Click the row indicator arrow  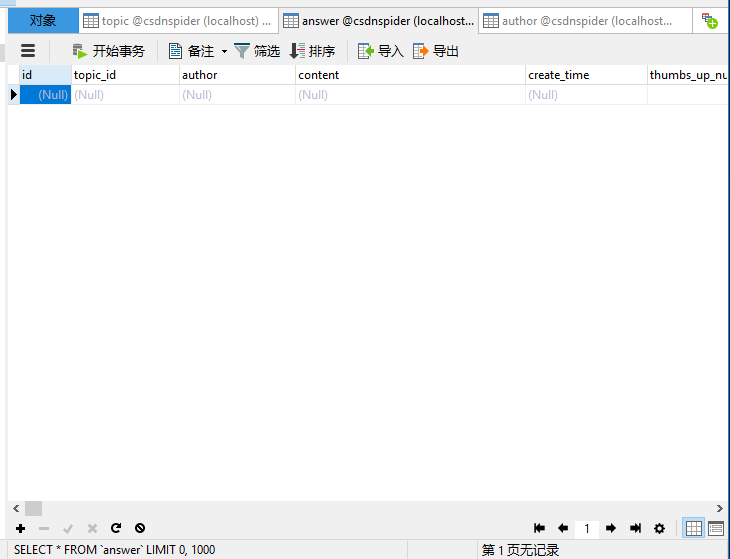tap(14, 95)
